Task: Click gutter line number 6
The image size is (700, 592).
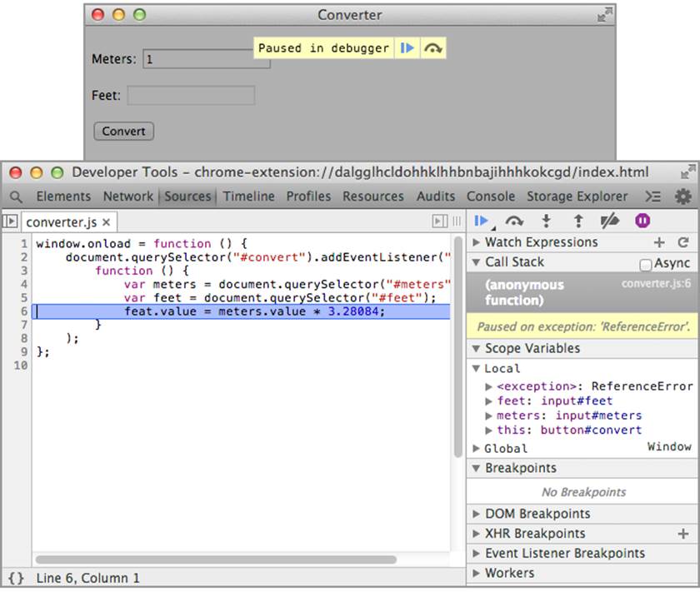Action: (23, 311)
